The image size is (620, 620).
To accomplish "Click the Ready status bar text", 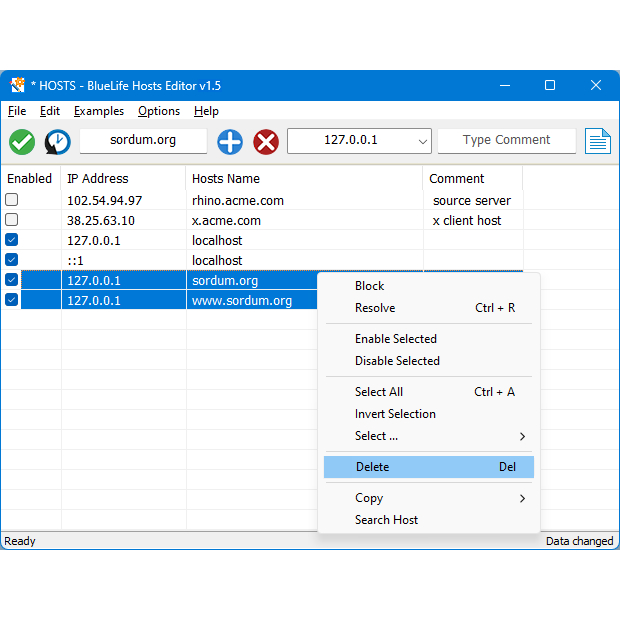I will [x=20, y=541].
